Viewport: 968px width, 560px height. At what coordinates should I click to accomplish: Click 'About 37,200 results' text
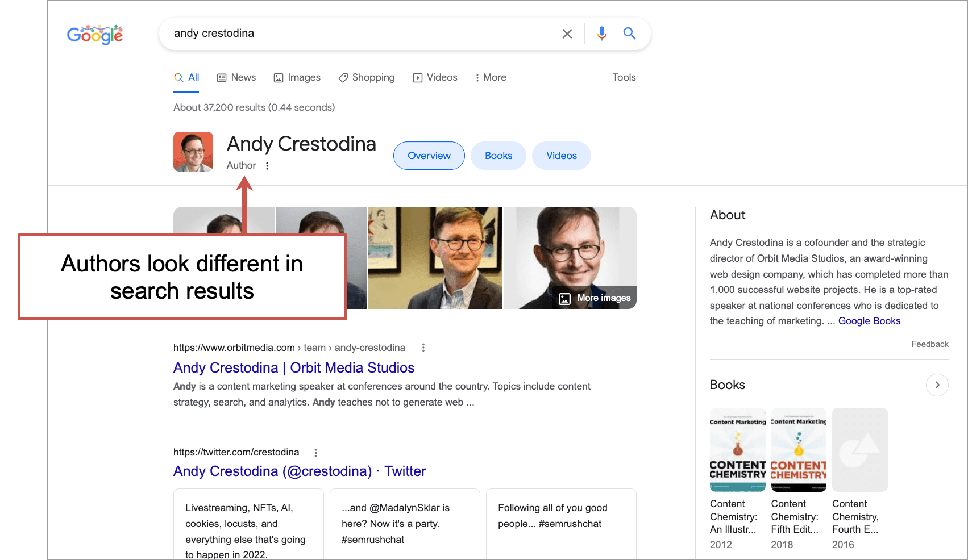click(x=254, y=107)
